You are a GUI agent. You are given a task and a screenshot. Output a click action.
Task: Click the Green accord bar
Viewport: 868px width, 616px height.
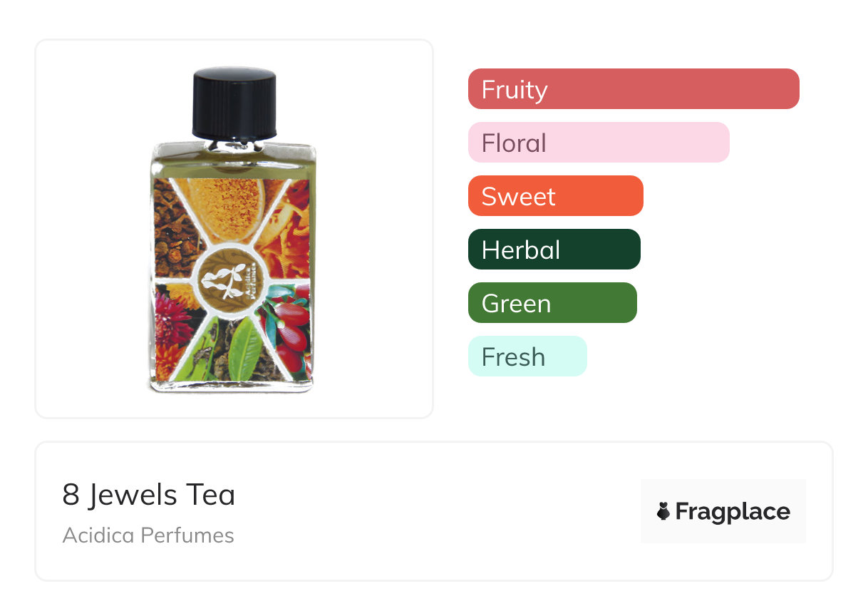[552, 303]
